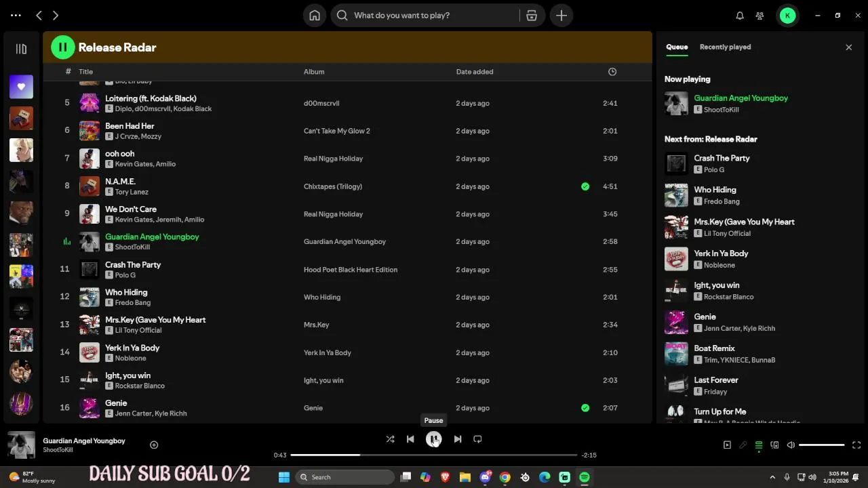Open the three-dot app menu
This screenshot has width=868, height=488.
pyautogui.click(x=16, y=15)
